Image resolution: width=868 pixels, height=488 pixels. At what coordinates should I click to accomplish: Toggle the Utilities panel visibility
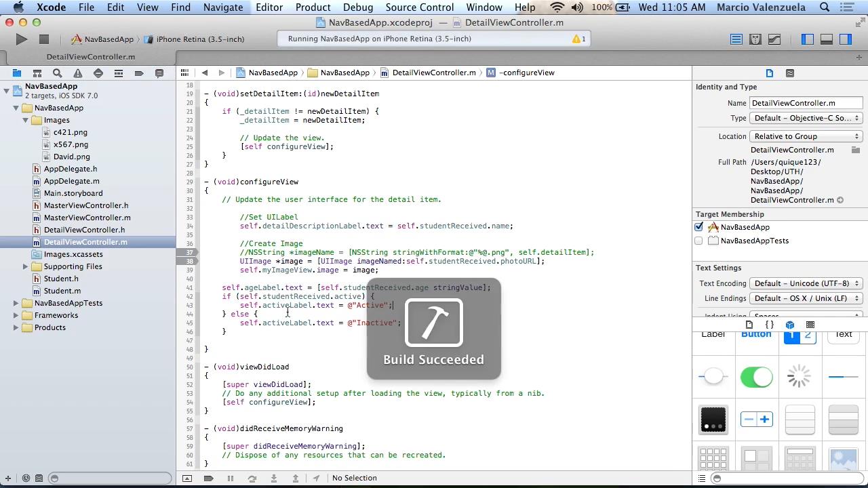pos(845,39)
